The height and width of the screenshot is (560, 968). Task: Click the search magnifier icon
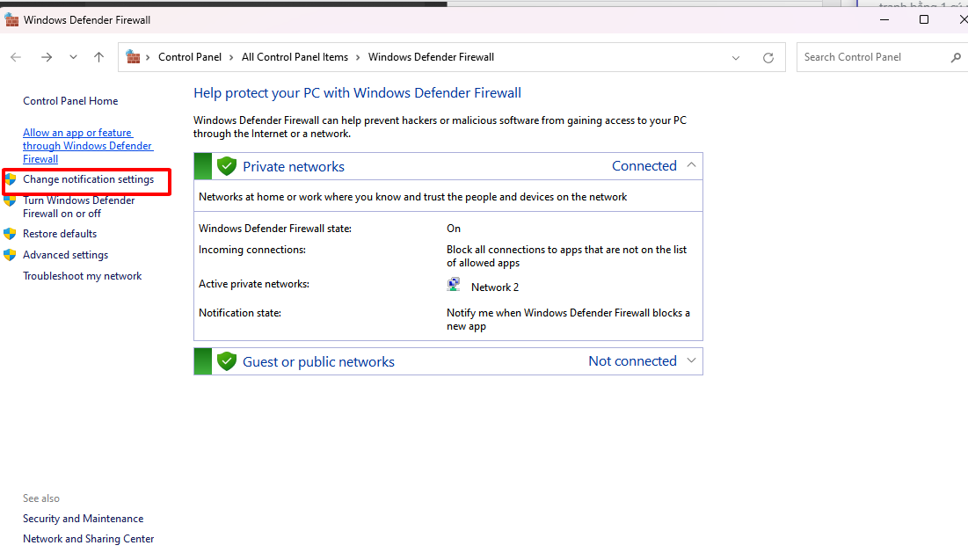(956, 57)
